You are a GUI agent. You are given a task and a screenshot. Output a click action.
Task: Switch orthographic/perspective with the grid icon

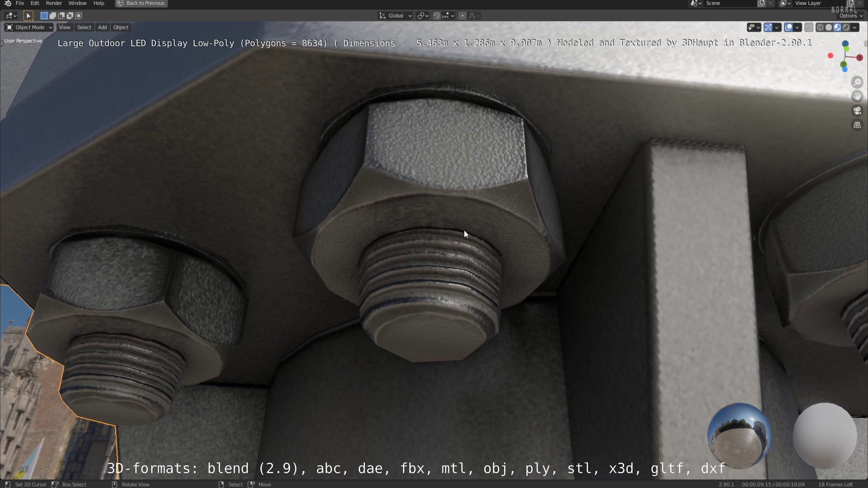(x=857, y=125)
